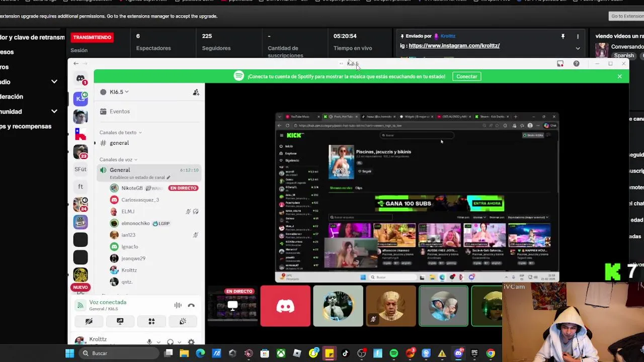Click the pin icon on the pinned message
The width and height of the screenshot is (644, 362).
(563, 36)
